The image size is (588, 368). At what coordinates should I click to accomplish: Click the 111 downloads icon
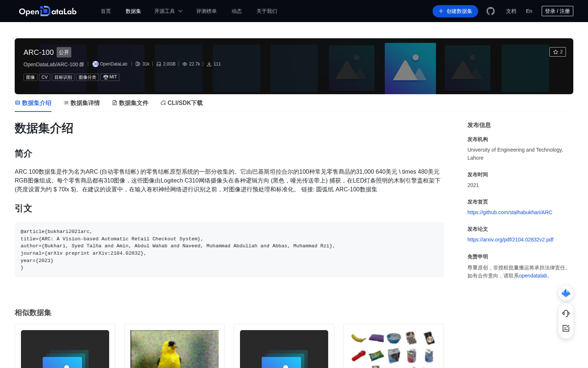pos(209,64)
